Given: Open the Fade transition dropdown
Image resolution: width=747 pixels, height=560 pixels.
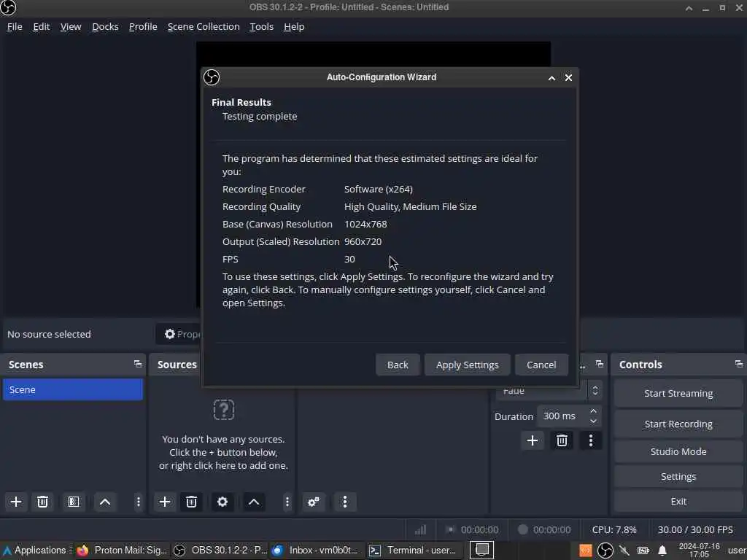Looking at the screenshot, I should coord(549,391).
